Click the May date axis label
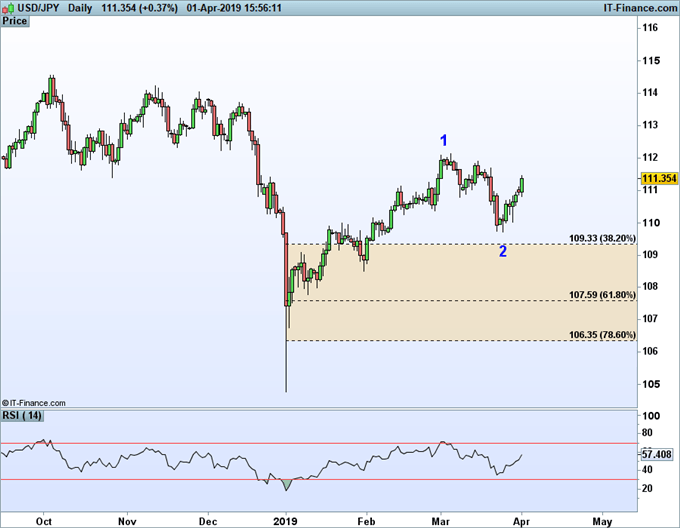The width and height of the screenshot is (680, 528). click(602, 521)
